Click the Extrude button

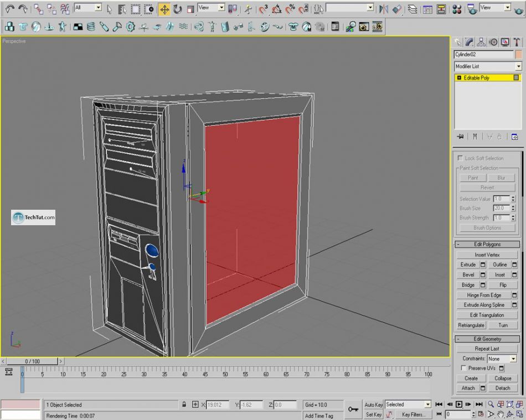pyautogui.click(x=470, y=265)
